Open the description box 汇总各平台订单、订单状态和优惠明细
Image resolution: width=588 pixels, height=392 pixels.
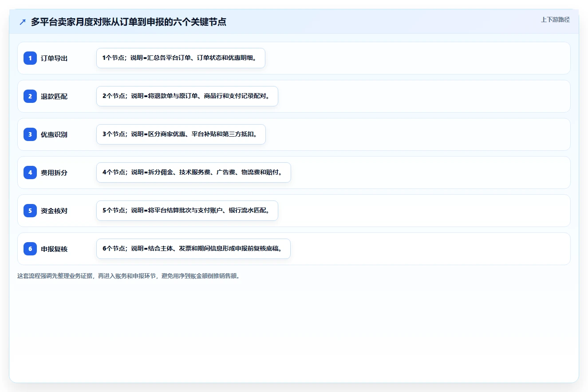tap(181, 58)
